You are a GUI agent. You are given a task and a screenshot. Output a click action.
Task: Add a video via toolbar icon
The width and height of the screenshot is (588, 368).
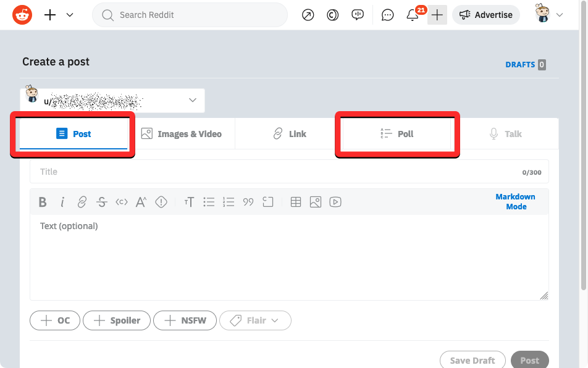point(335,202)
